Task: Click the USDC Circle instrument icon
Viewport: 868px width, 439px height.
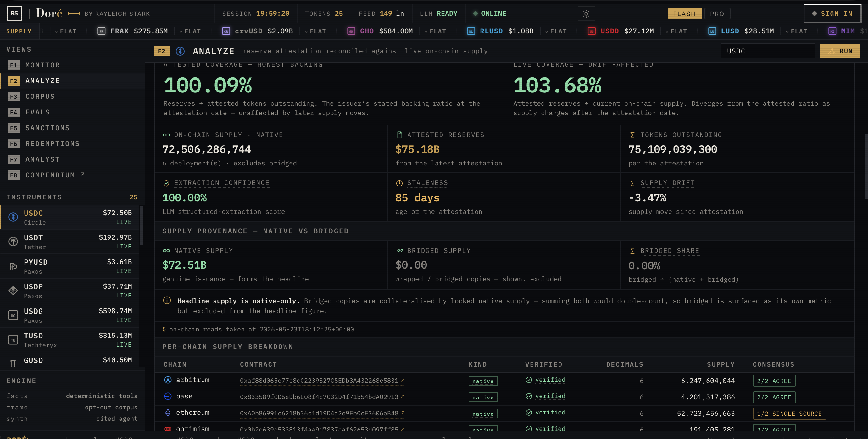Action: (x=13, y=217)
